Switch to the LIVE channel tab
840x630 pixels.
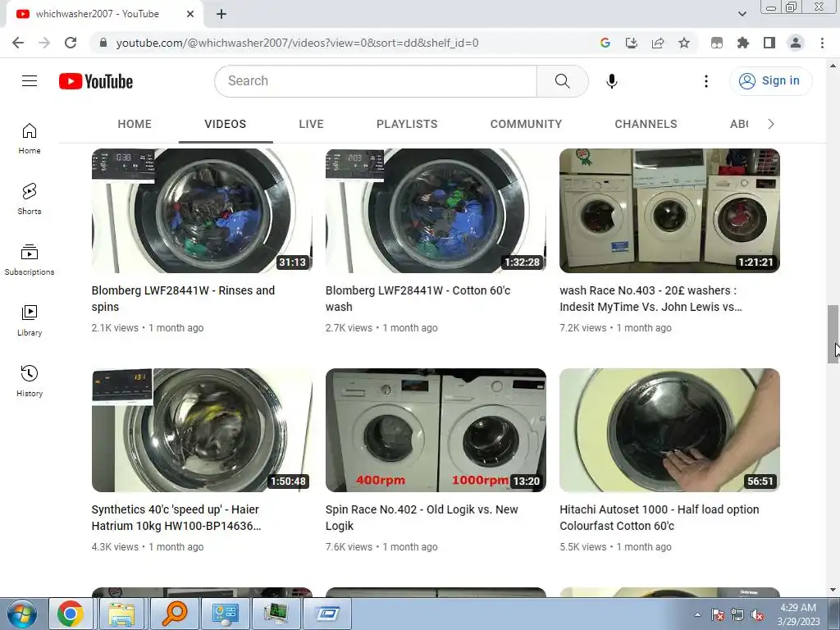tap(311, 125)
